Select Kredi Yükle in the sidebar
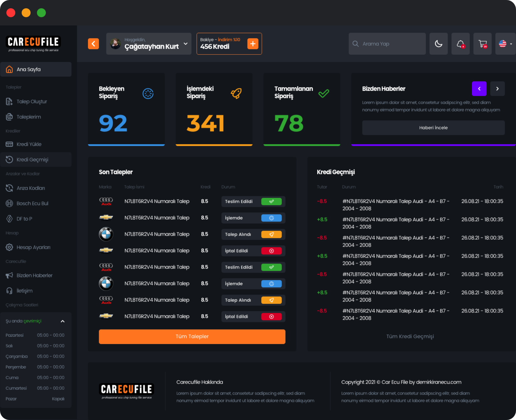Screen dimensions: 516x420 pyautogui.click(x=29, y=144)
